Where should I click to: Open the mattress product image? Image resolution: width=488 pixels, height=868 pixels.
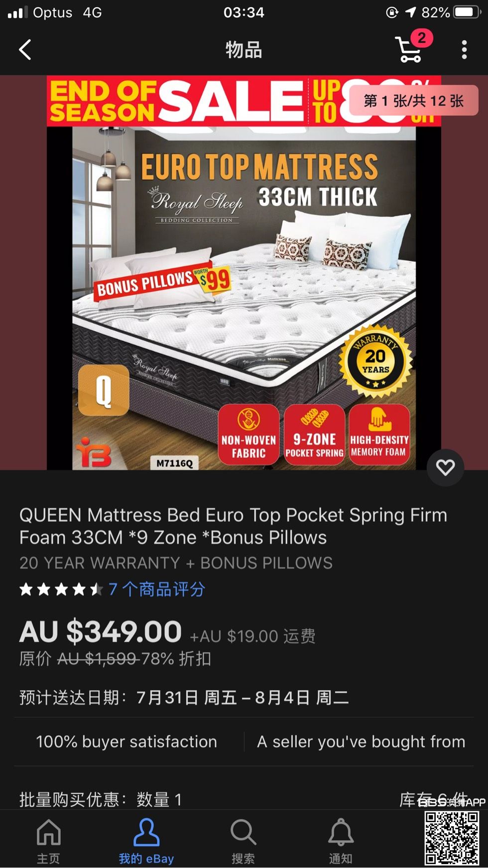coord(244,273)
